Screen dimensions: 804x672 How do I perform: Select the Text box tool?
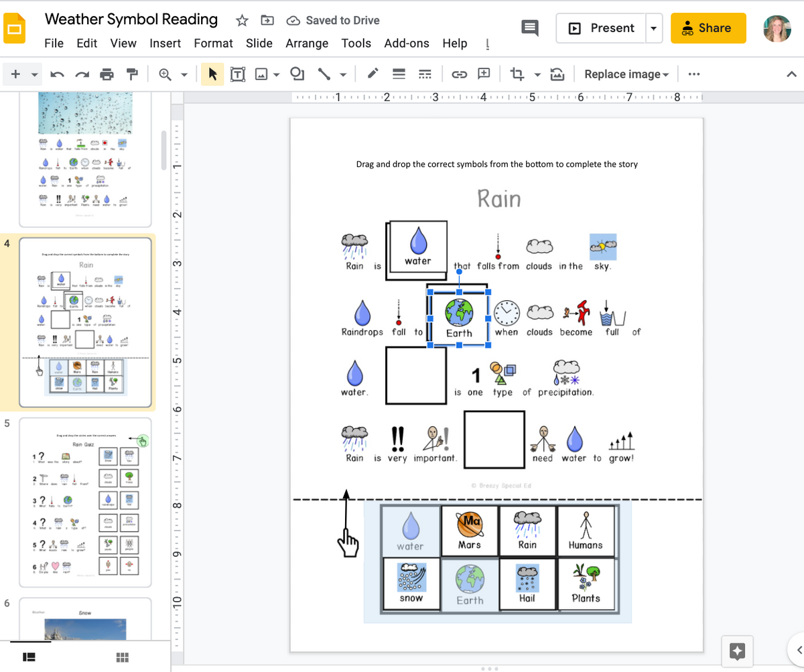tap(237, 74)
